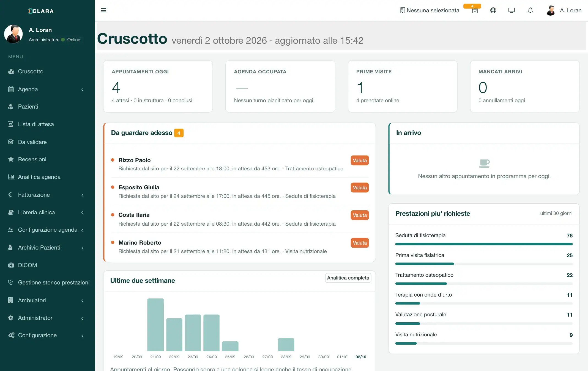Click the gears icon for Configurazione
Screen dimensions: 588x371
[x=11, y=335]
